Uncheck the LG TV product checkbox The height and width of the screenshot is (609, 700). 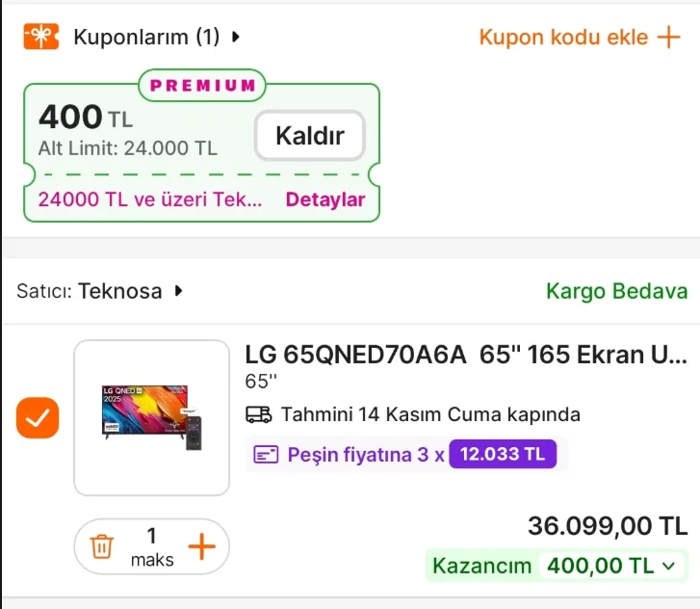(39, 417)
